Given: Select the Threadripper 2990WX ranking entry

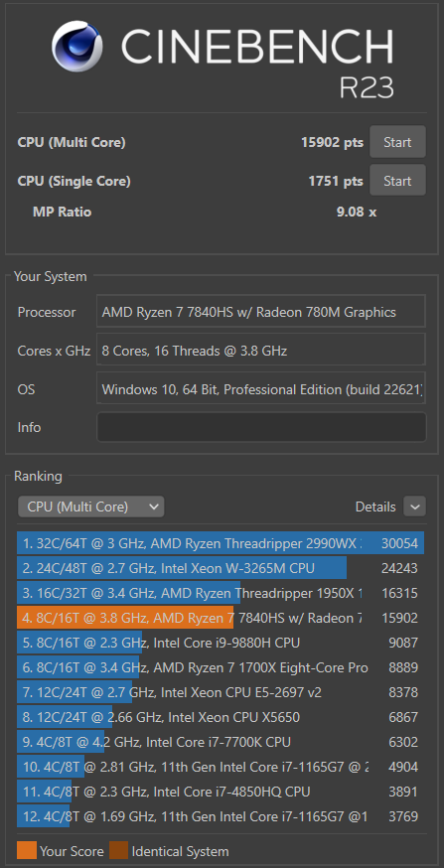Looking at the screenshot, I should coord(221,543).
